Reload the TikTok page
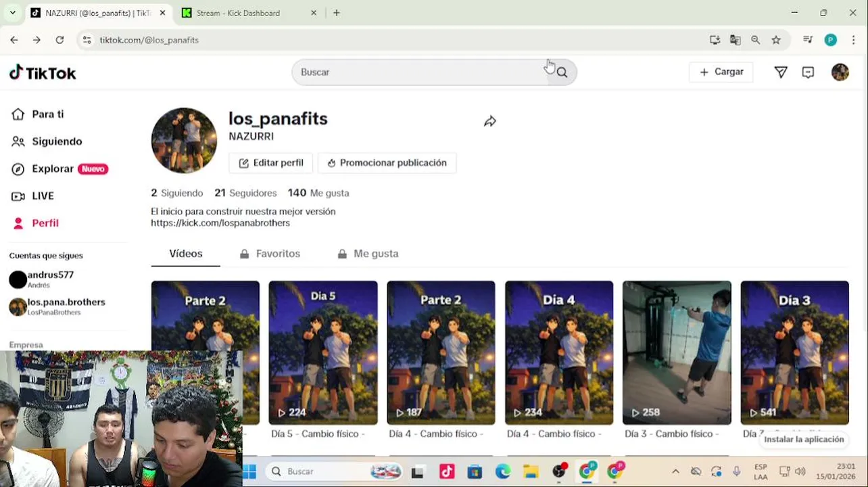868x487 pixels. click(x=59, y=40)
